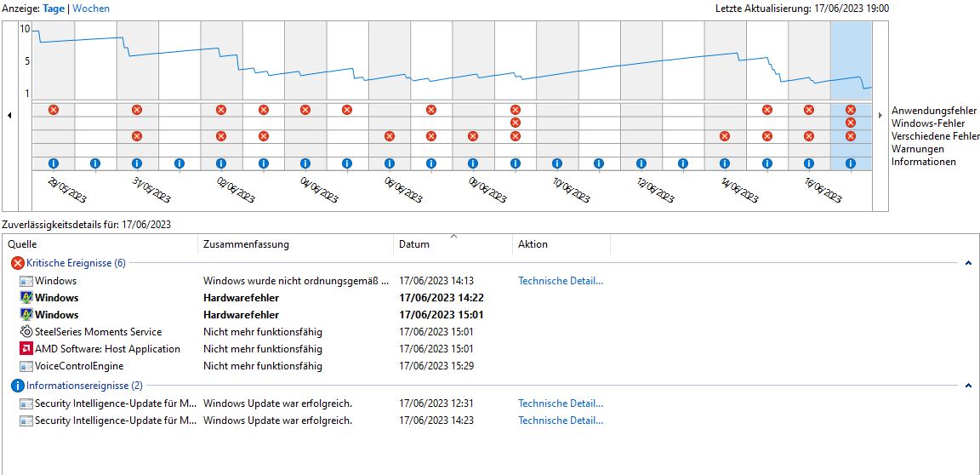The image size is (980, 475).
Task: Select the "Windows wurde nicht ordnungsgemäß" summary text
Action: (x=296, y=281)
